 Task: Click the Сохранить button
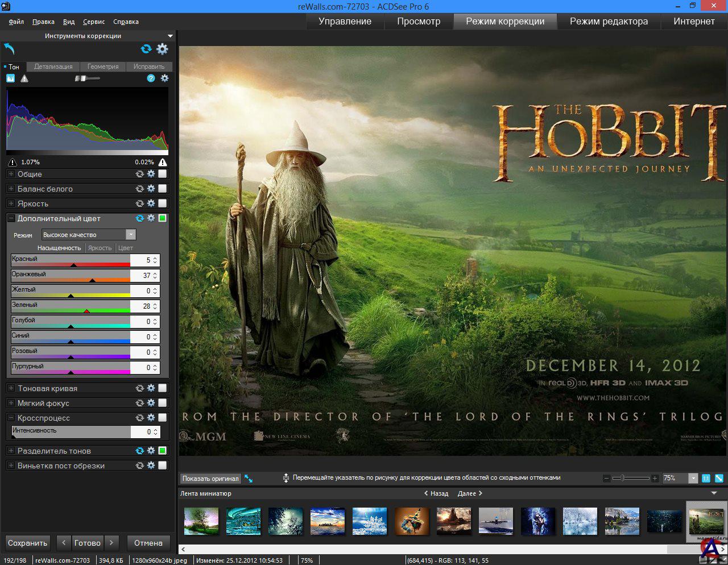click(x=27, y=543)
